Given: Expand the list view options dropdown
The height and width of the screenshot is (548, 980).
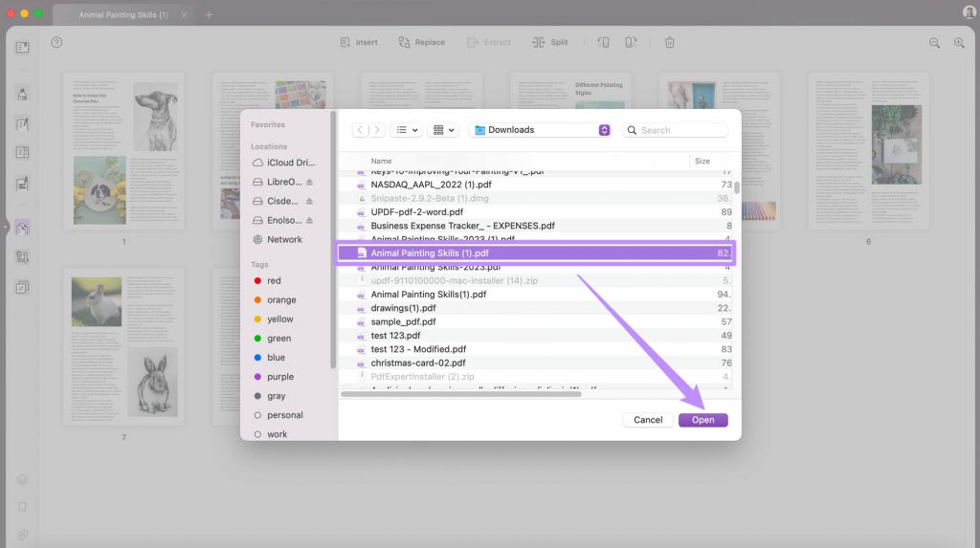Looking at the screenshot, I should [x=406, y=130].
